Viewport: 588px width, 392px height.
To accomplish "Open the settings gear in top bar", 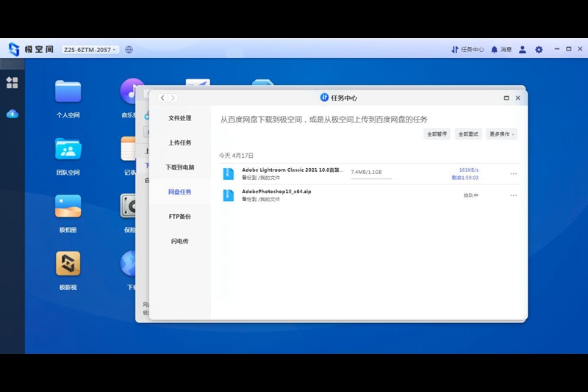I will pos(539,49).
